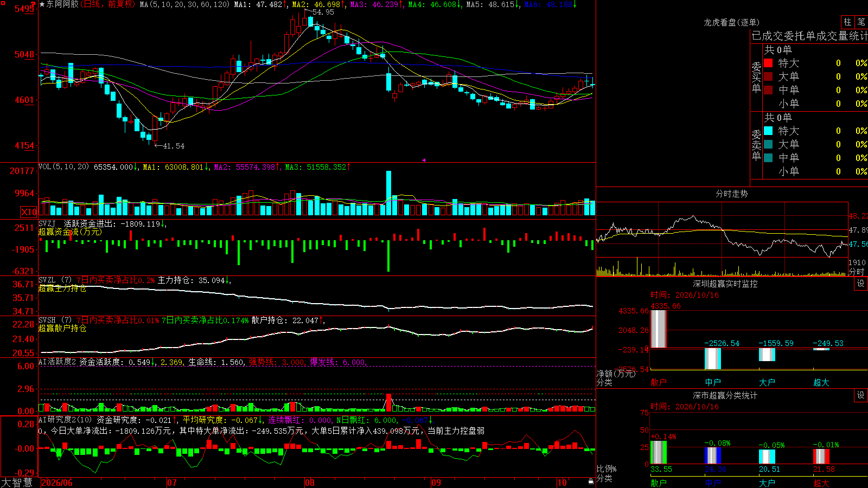The height and width of the screenshot is (488, 868).
Task: Click the X10 volume scale box
Action: [29, 212]
